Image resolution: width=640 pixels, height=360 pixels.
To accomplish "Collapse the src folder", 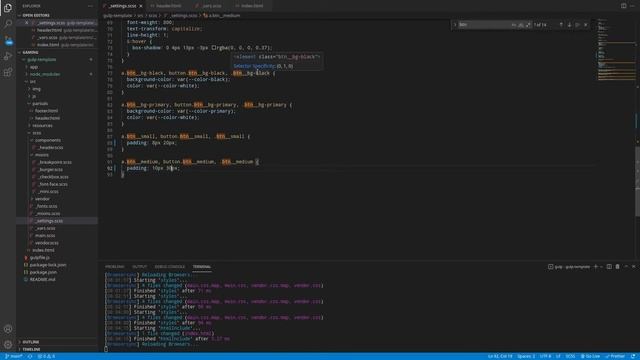I will click(x=33, y=82).
